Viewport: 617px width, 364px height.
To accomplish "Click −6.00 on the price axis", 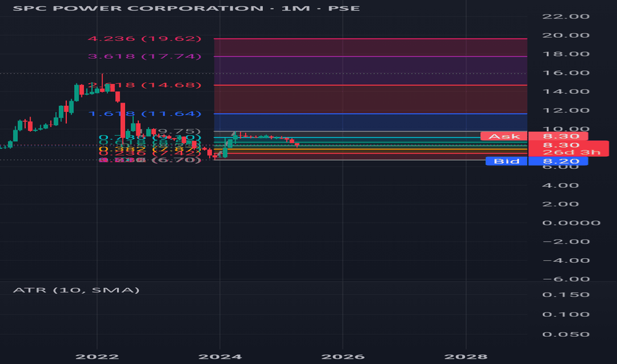I will click(x=565, y=279).
